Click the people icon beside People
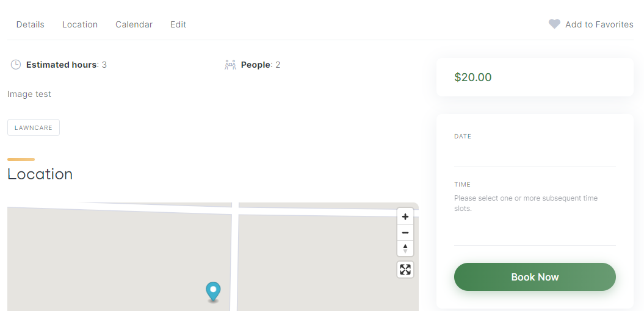644x311 pixels. pos(230,65)
